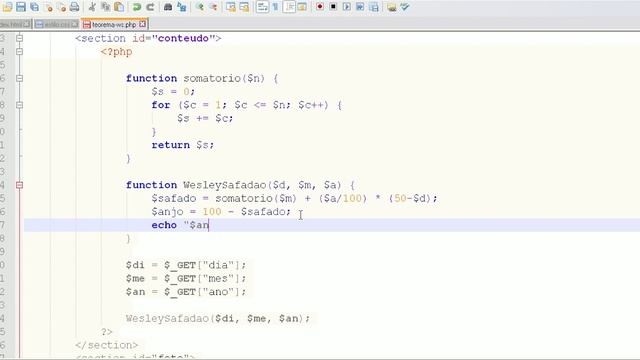Open the Replace dialog icon
Screen dimensions: 640x360
182,7
